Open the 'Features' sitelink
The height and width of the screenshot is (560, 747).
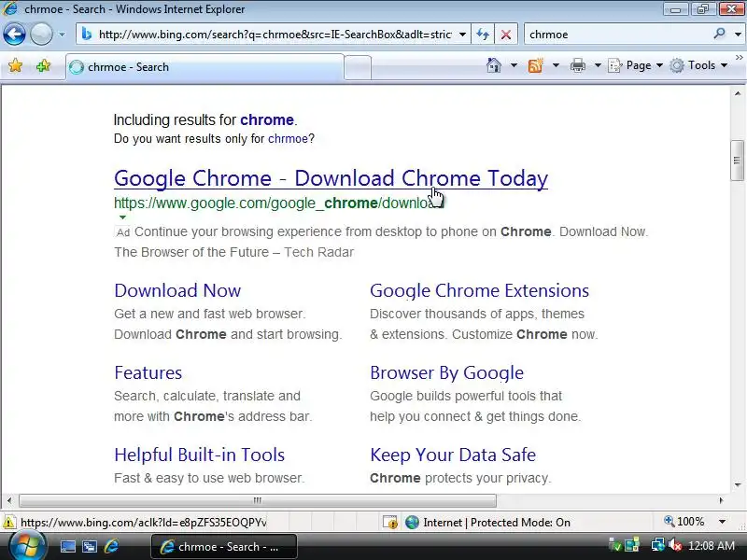(x=148, y=372)
